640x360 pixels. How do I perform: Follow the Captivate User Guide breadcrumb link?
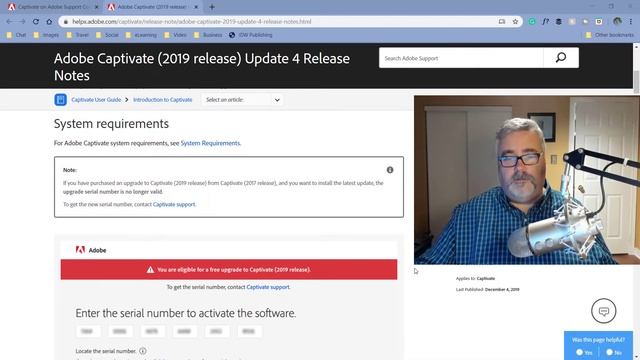point(96,100)
